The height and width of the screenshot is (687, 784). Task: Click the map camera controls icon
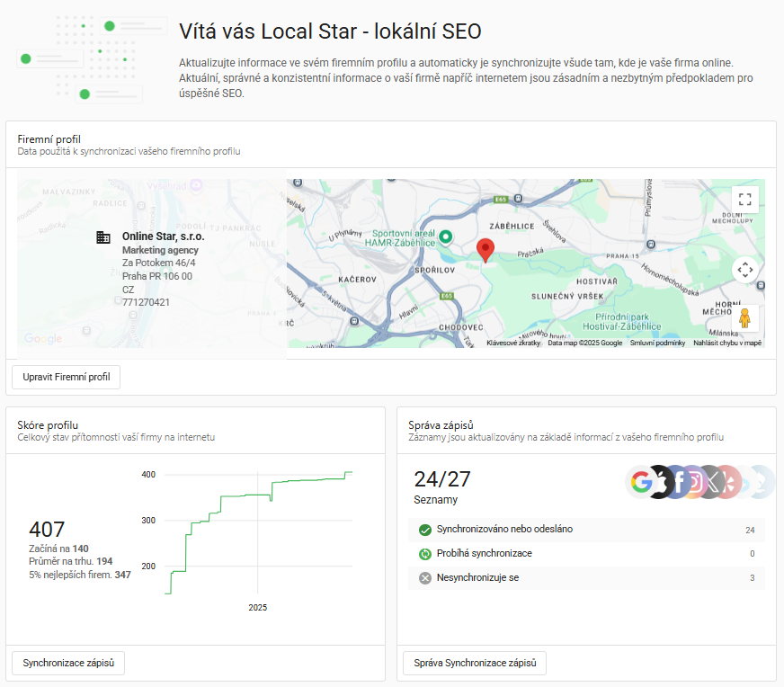coord(744,269)
